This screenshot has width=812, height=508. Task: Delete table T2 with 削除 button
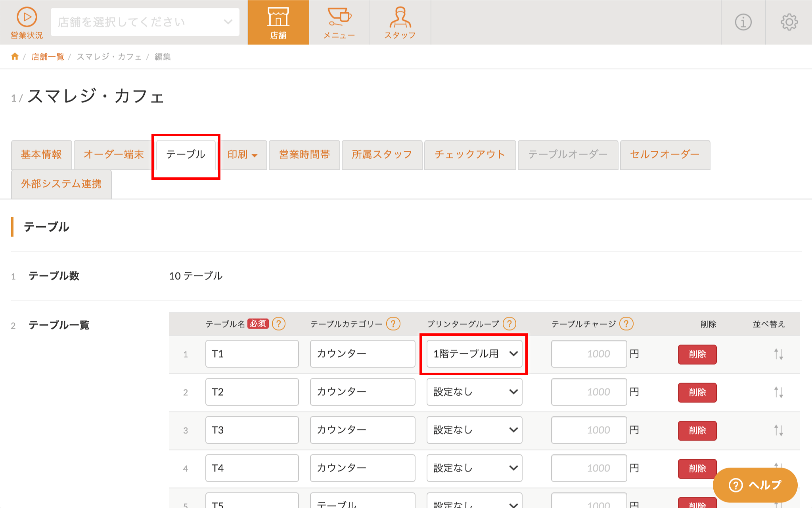pyautogui.click(x=697, y=393)
